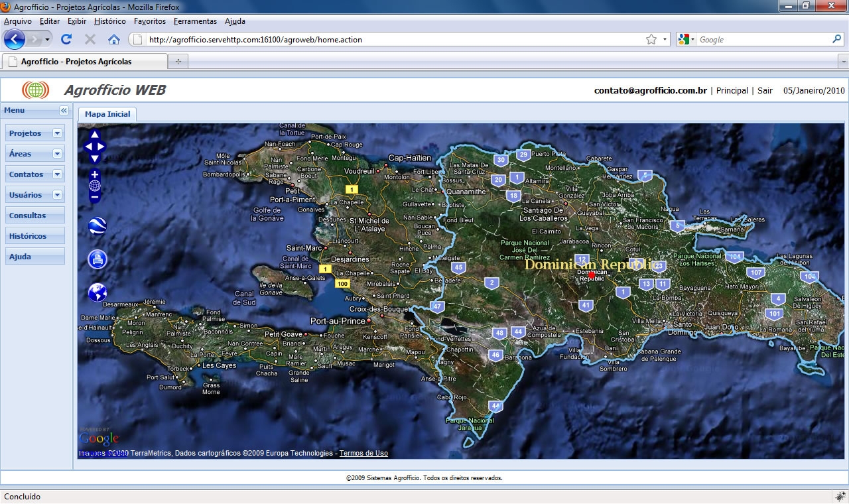Click the Google search field
The height and width of the screenshot is (504, 849).
click(x=763, y=39)
